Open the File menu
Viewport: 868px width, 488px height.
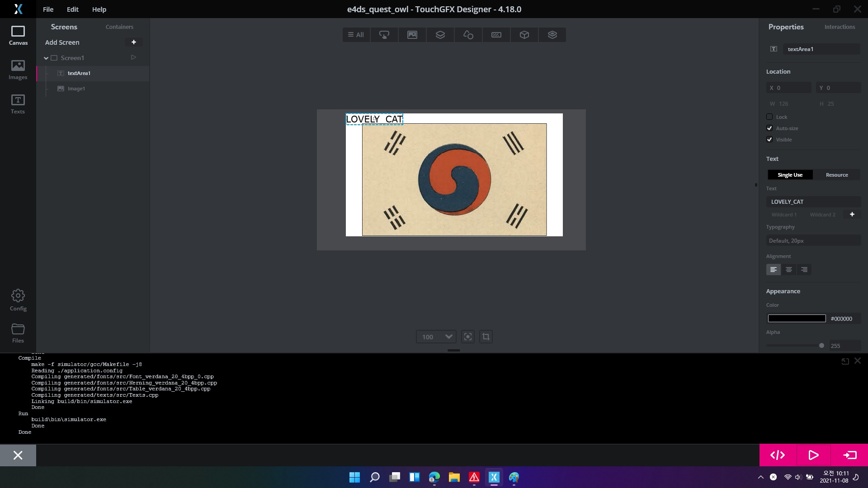tap(48, 9)
